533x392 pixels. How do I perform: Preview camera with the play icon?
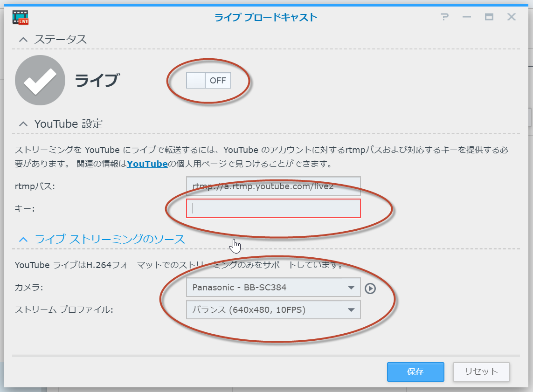tap(370, 289)
